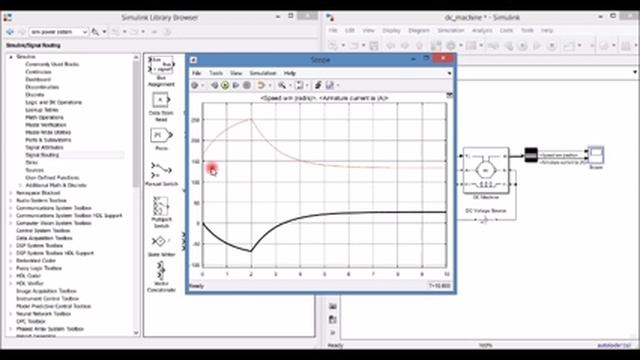Screen dimensions: 640x360
Task: Expand DSP System Toolbox node
Action: tap(11, 246)
